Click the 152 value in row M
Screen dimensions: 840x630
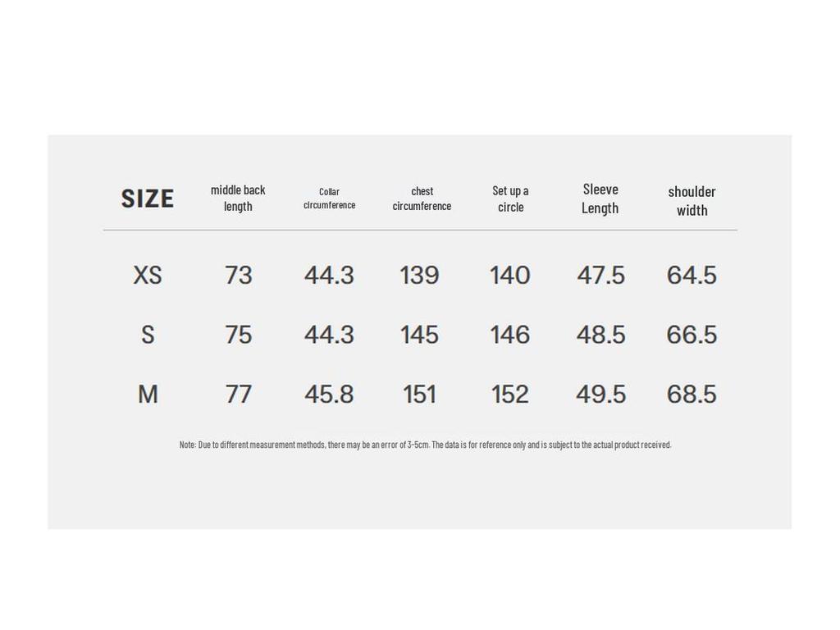point(509,395)
